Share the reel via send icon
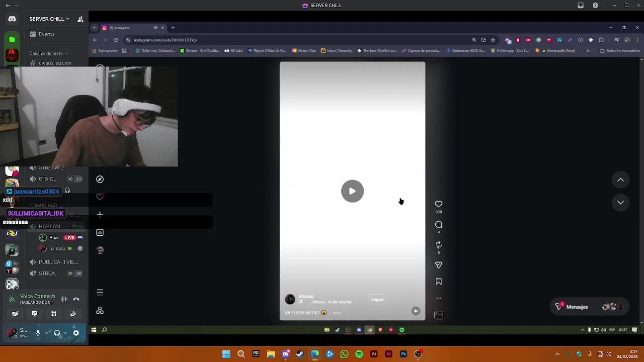 point(439,265)
